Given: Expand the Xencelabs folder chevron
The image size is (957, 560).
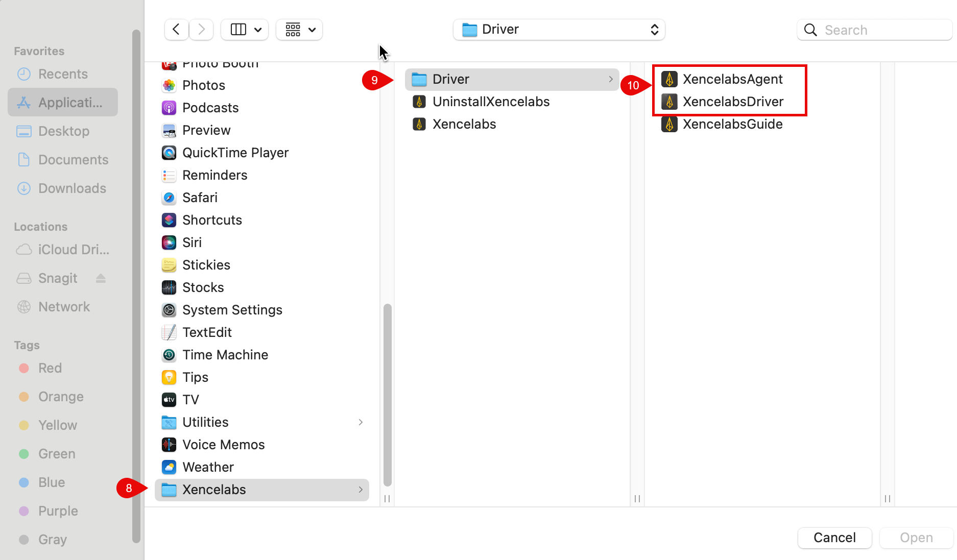Looking at the screenshot, I should tap(361, 490).
